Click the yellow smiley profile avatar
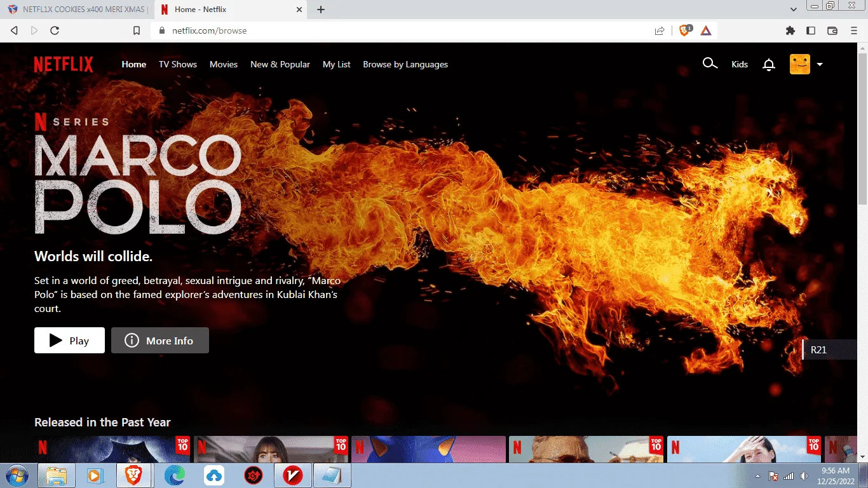The height and width of the screenshot is (488, 868). [800, 64]
